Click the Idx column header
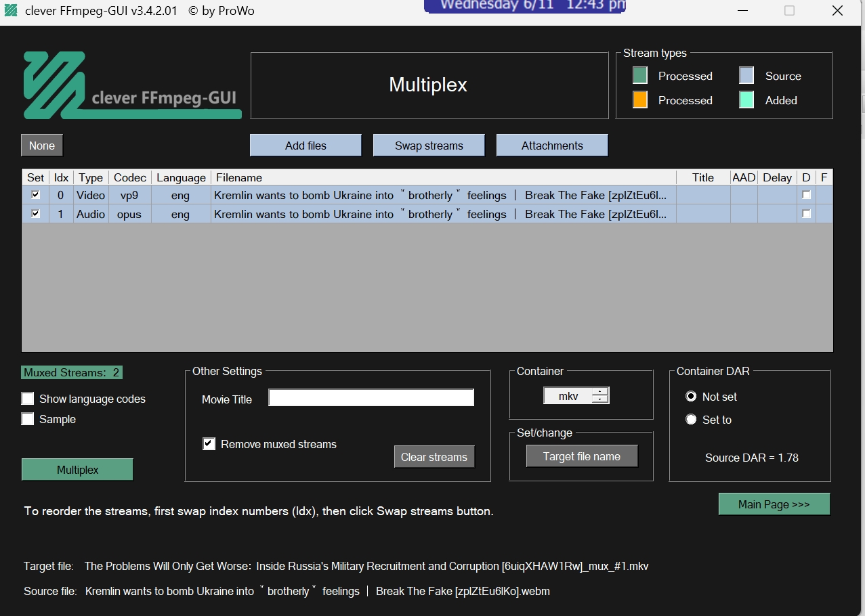Image resolution: width=865 pixels, height=616 pixels. (62, 177)
